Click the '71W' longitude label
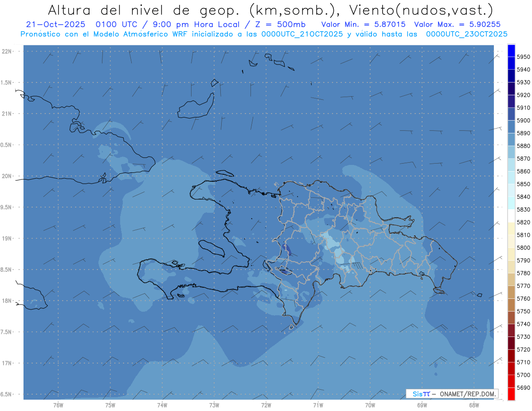Screen dimensions: 532x411 point(318,405)
